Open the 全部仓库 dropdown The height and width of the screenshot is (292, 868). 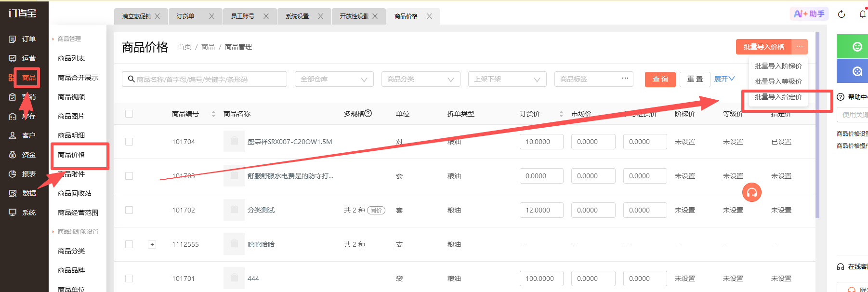point(334,79)
